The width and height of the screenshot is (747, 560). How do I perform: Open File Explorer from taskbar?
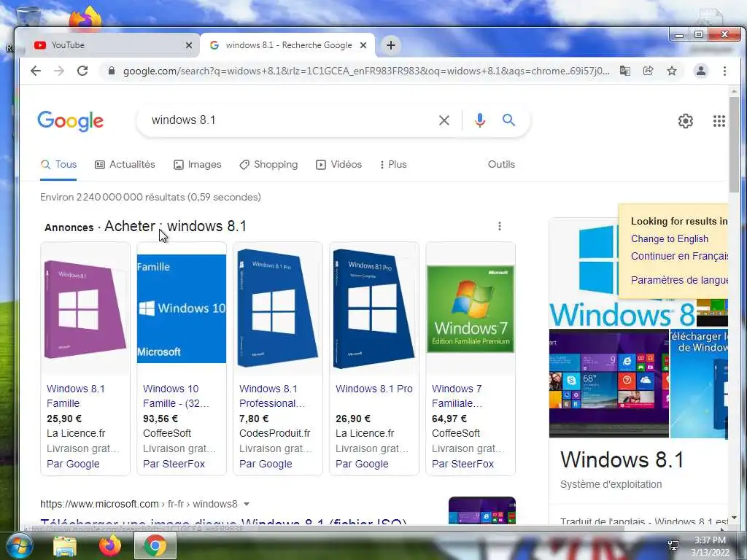65,545
